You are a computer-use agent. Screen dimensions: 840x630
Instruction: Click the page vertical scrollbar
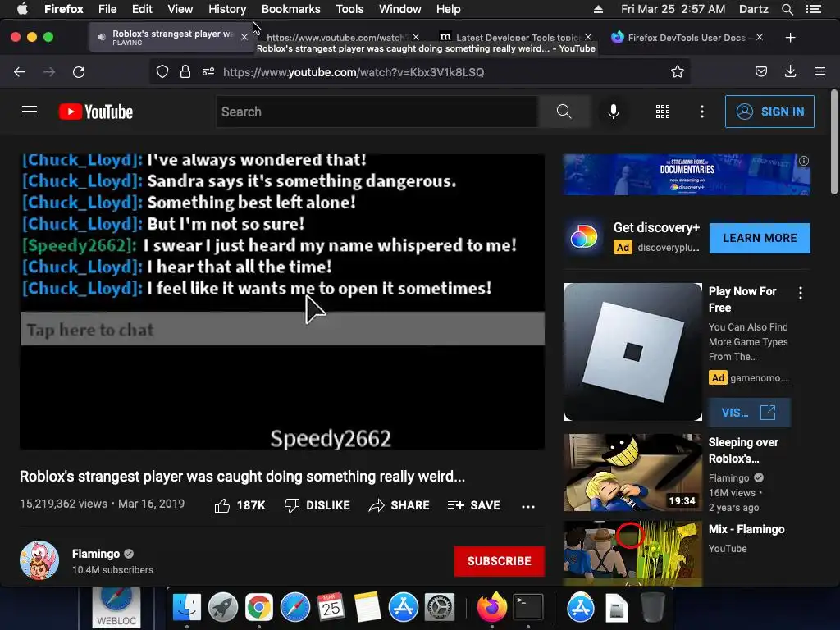tap(833, 142)
